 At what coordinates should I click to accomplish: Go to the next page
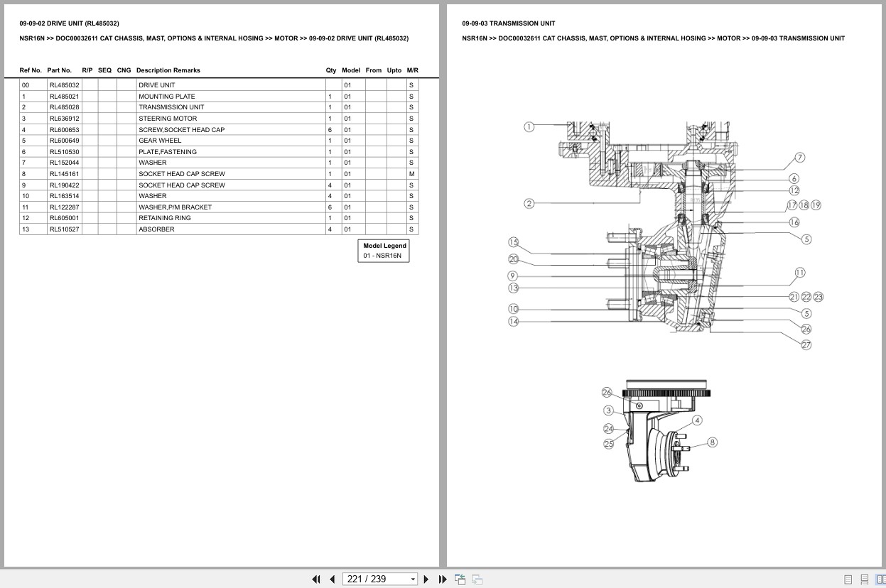pyautogui.click(x=426, y=579)
